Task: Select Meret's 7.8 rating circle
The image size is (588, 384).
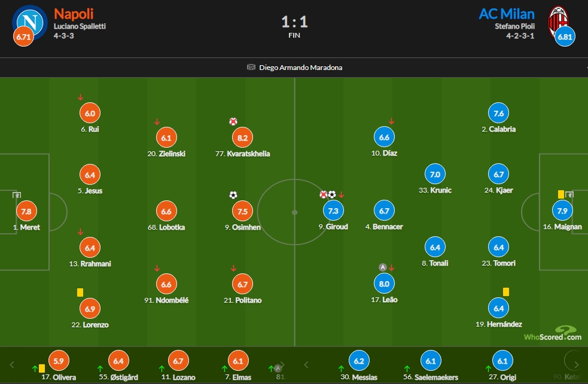Action: pos(26,211)
